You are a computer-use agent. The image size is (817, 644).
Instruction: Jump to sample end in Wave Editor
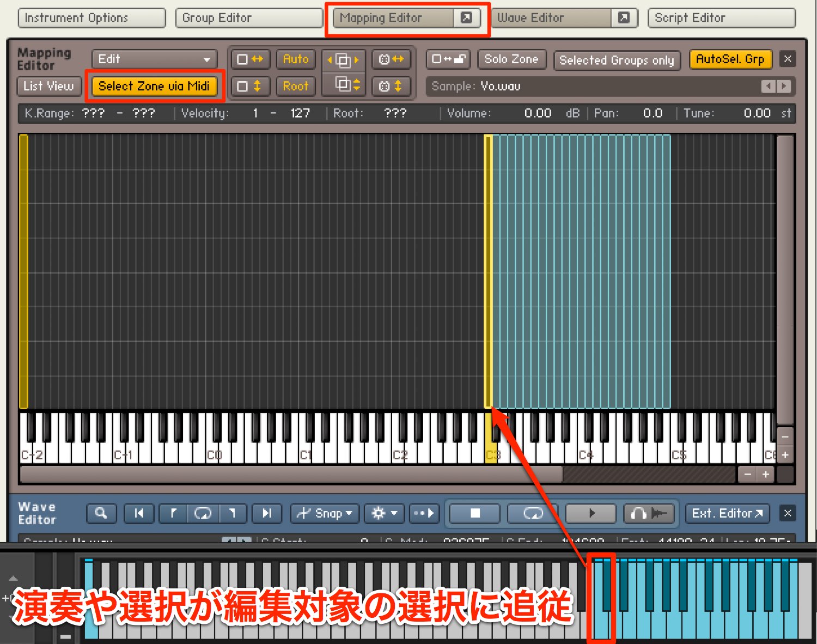pos(266,513)
